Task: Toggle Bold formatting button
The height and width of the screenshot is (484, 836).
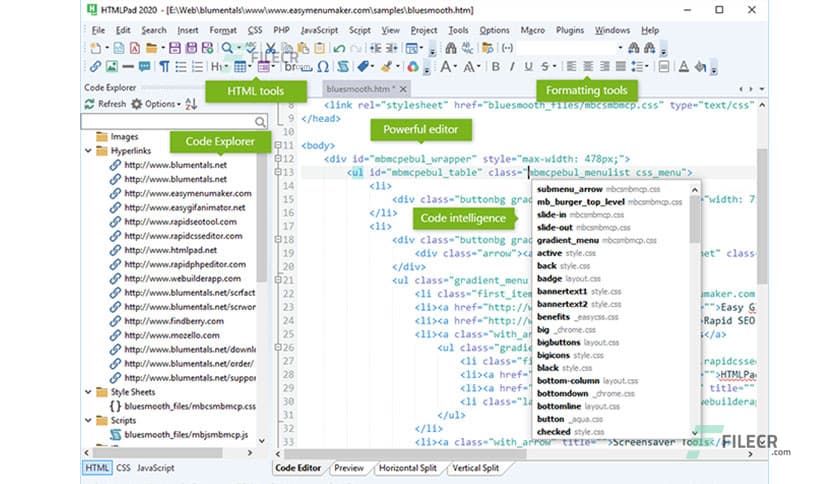Action: point(497,67)
